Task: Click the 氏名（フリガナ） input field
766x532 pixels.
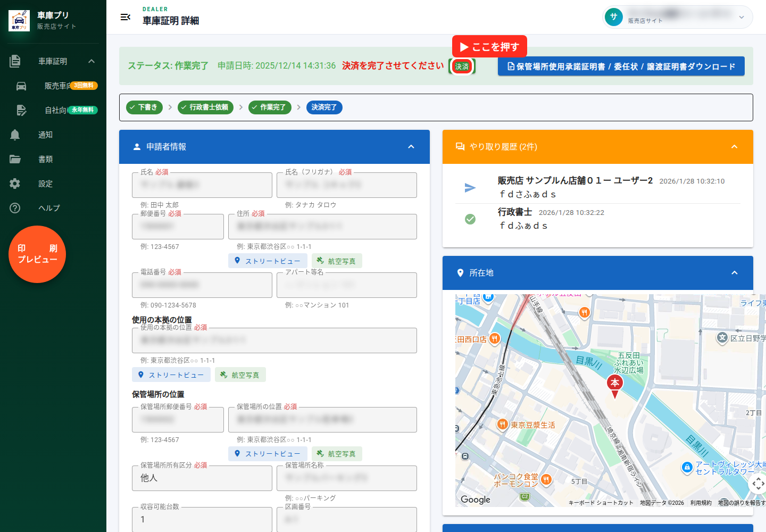Action: coord(347,185)
